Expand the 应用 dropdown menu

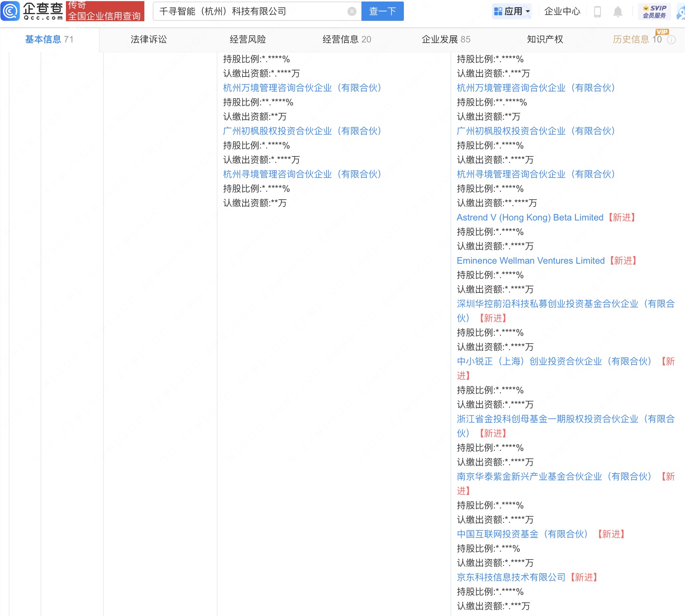512,11
